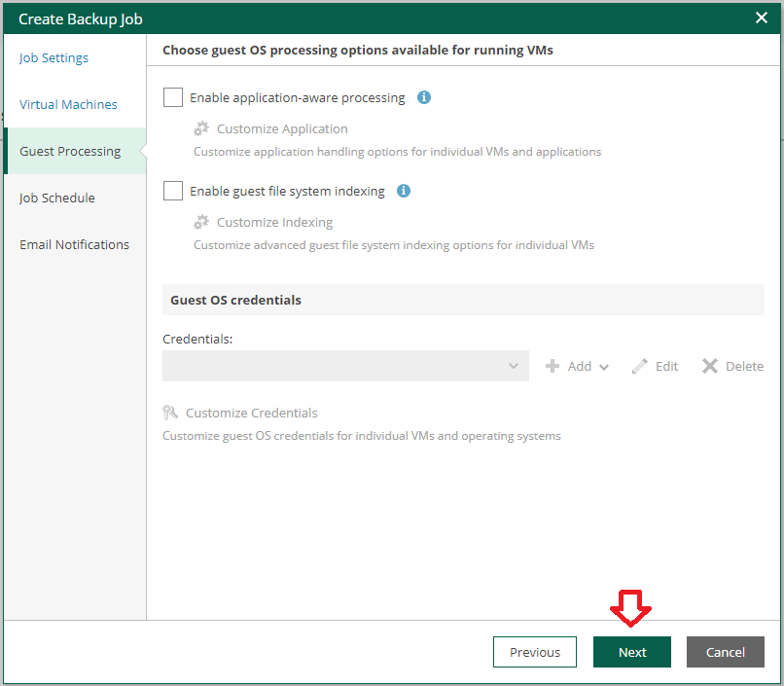Click the pencil Edit credentials icon
Viewport: 784px width, 686px height.
[639, 366]
